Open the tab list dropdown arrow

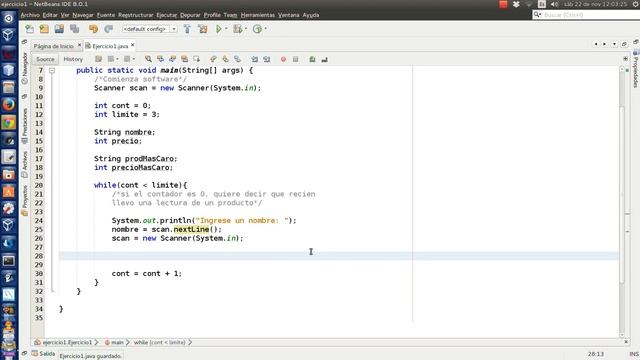click(x=614, y=44)
